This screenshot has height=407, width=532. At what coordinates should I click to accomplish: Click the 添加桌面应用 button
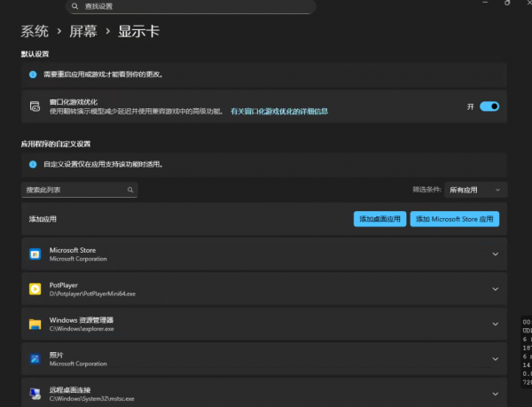click(379, 219)
